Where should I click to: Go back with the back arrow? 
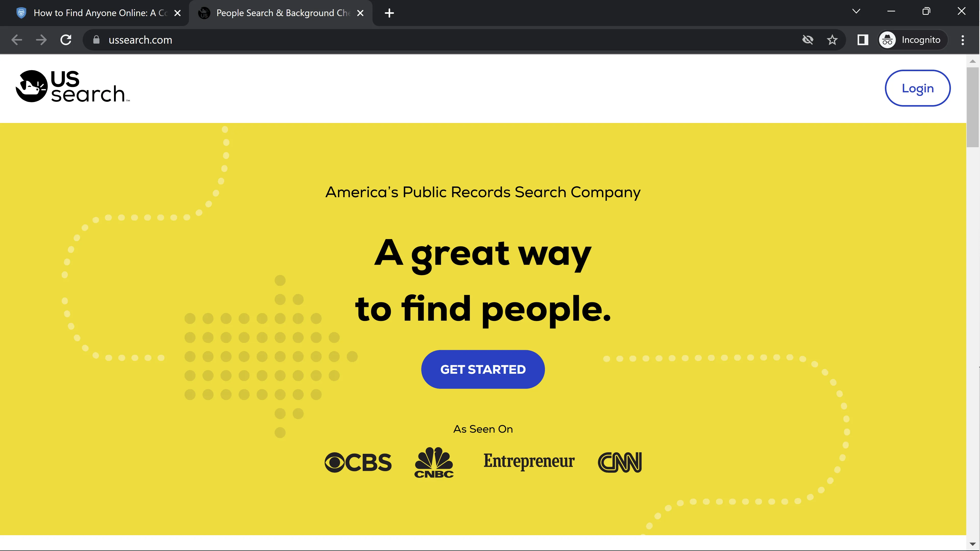pos(17,40)
